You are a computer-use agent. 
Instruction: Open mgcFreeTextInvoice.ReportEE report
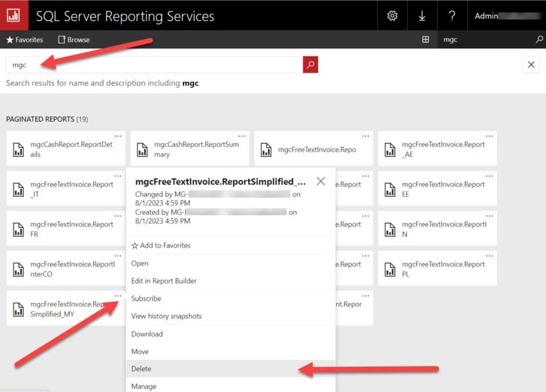tap(437, 188)
